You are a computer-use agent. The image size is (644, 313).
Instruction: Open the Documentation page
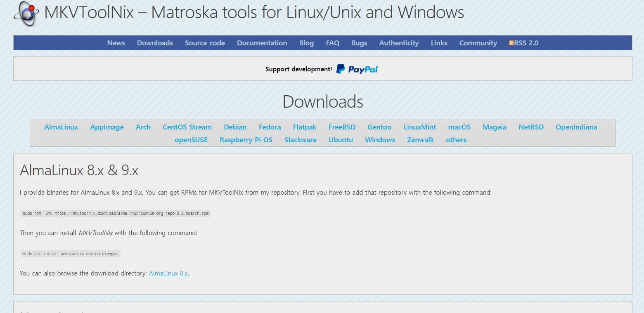(x=262, y=43)
